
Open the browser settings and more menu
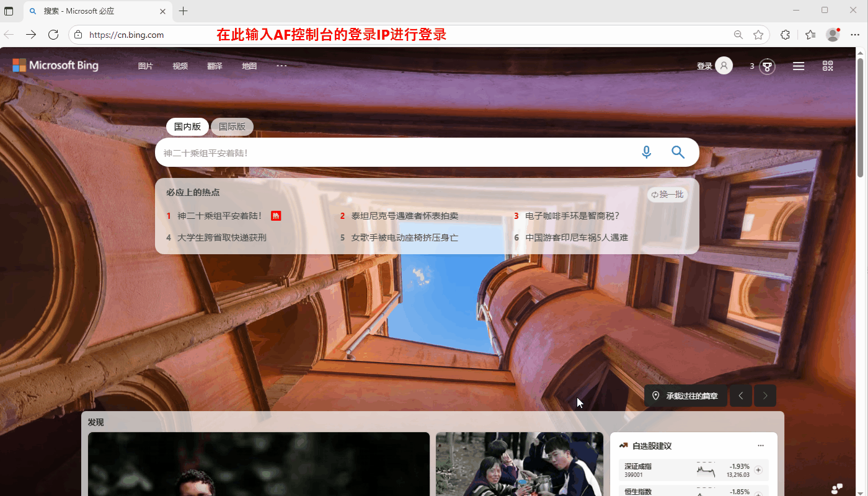[x=855, y=35]
